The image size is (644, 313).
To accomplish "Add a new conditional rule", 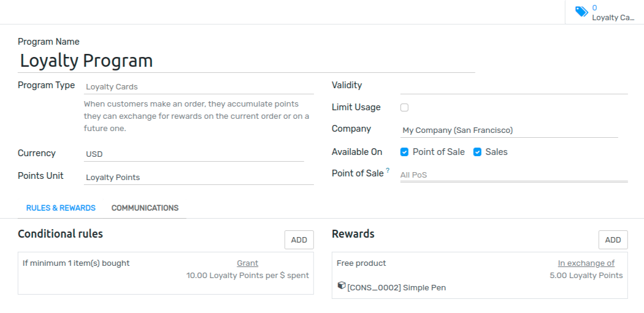I will 299,240.
